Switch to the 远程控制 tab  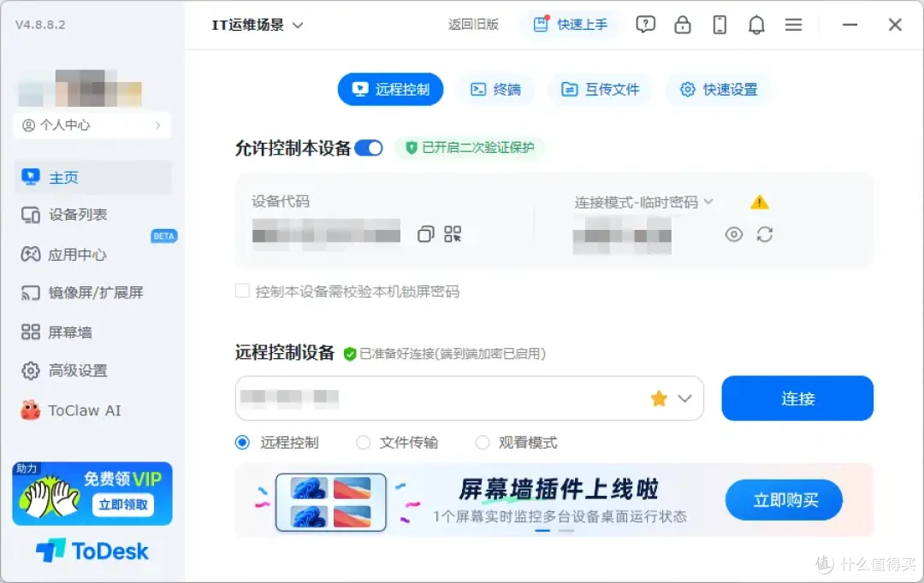tap(390, 90)
